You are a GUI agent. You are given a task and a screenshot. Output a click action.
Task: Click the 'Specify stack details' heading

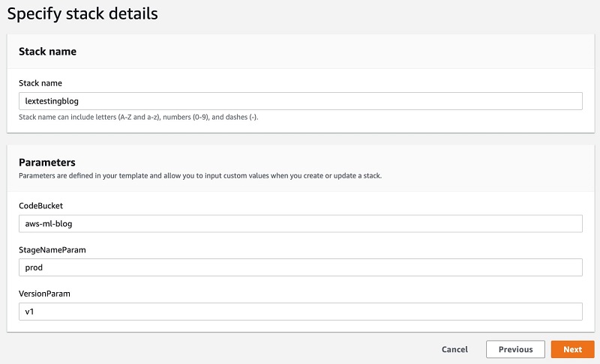click(x=82, y=14)
